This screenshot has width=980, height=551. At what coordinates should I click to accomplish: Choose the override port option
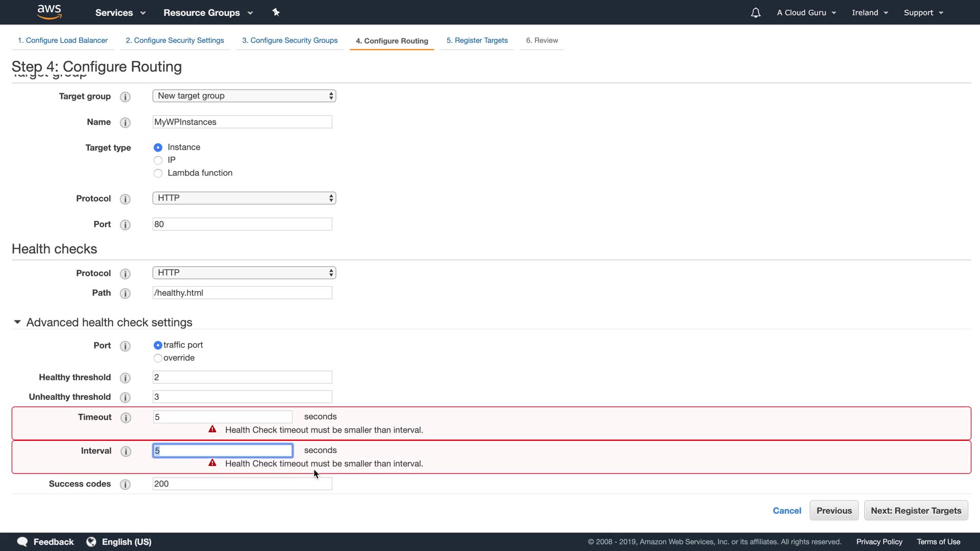pyautogui.click(x=158, y=358)
